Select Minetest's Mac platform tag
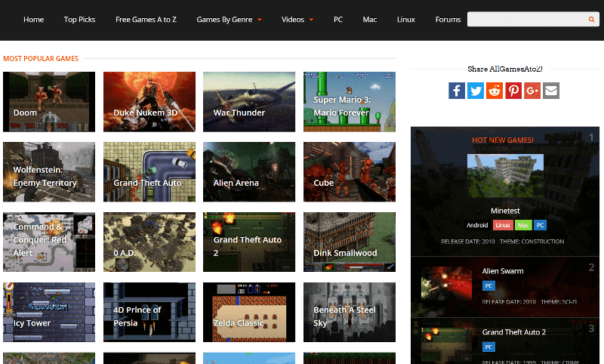Screen dimensions: 604x364 point(523,225)
